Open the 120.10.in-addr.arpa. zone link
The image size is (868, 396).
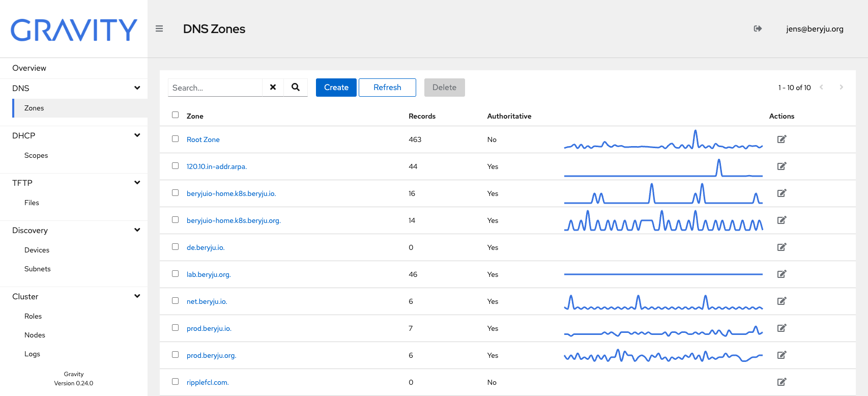coord(217,166)
